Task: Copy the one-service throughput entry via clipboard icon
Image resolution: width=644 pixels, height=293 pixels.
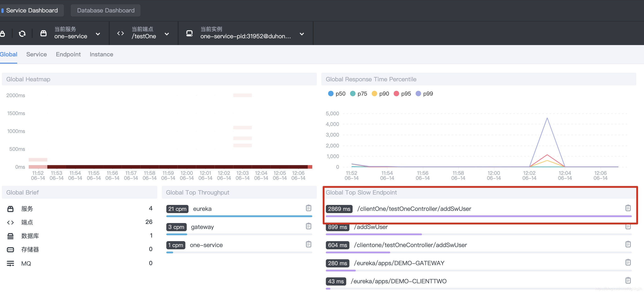Action: (x=308, y=244)
